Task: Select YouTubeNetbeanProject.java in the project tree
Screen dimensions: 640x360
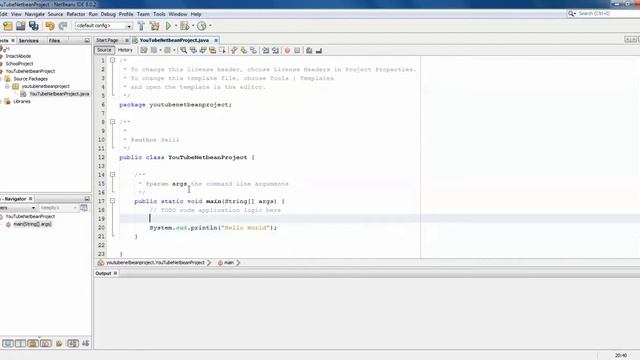Action: pyautogui.click(x=59, y=94)
